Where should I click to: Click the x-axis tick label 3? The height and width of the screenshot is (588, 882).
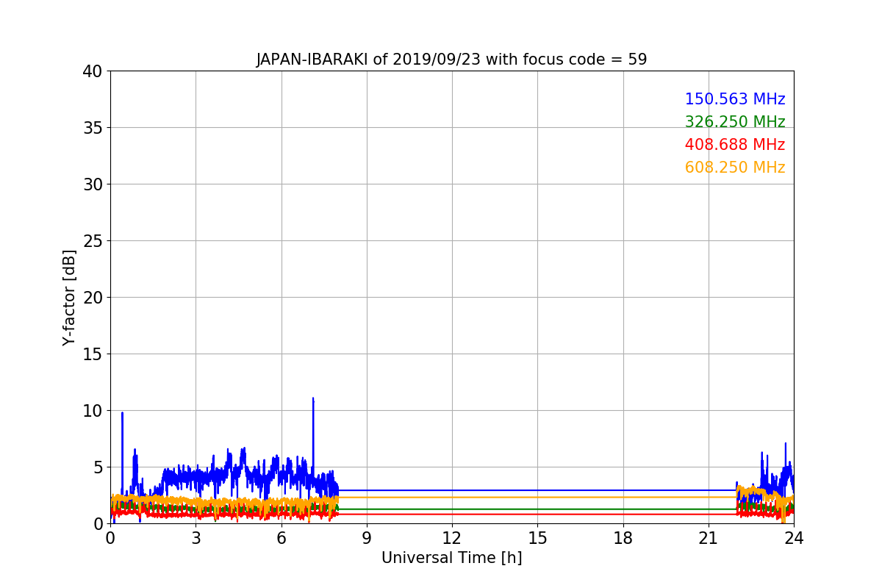pyautogui.click(x=196, y=538)
